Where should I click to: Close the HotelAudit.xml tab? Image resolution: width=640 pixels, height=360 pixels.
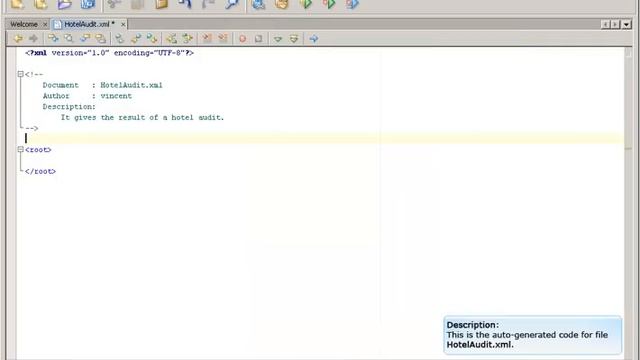123,25
